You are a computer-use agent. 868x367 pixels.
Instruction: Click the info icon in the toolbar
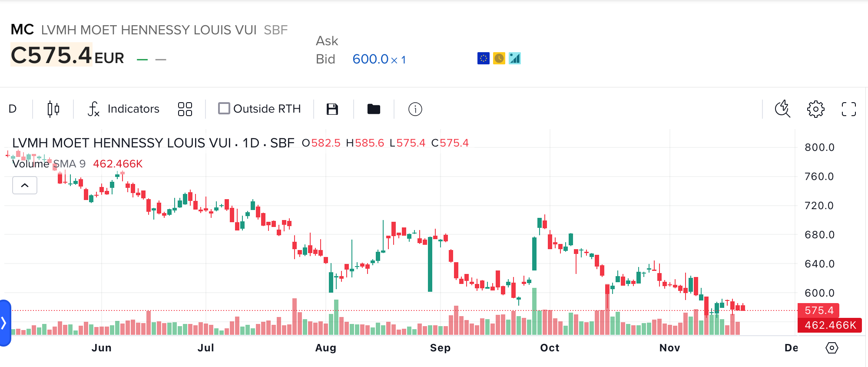coord(415,109)
